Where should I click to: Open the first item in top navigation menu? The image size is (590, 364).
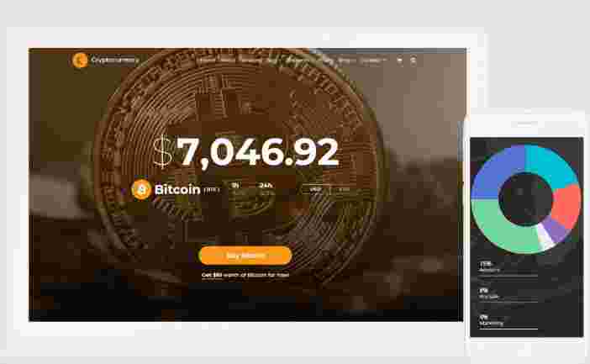point(207,61)
